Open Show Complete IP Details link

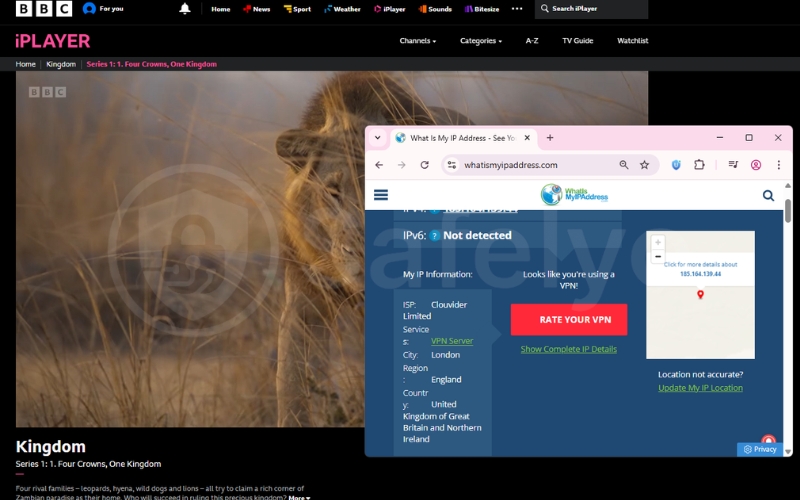(568, 349)
